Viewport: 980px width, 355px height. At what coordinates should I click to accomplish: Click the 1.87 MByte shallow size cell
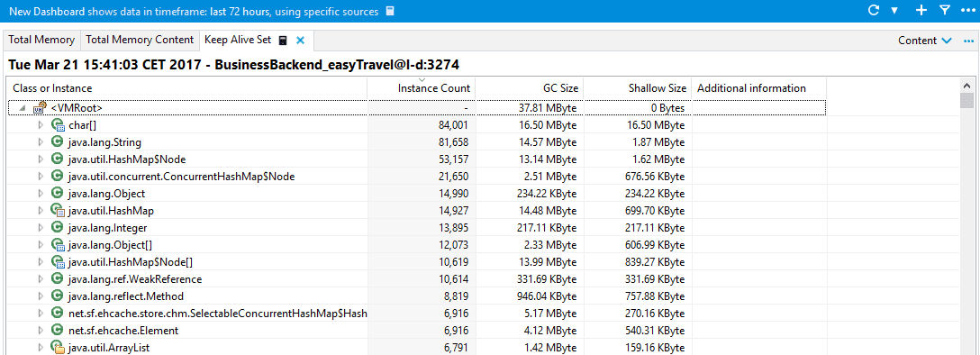pos(658,142)
